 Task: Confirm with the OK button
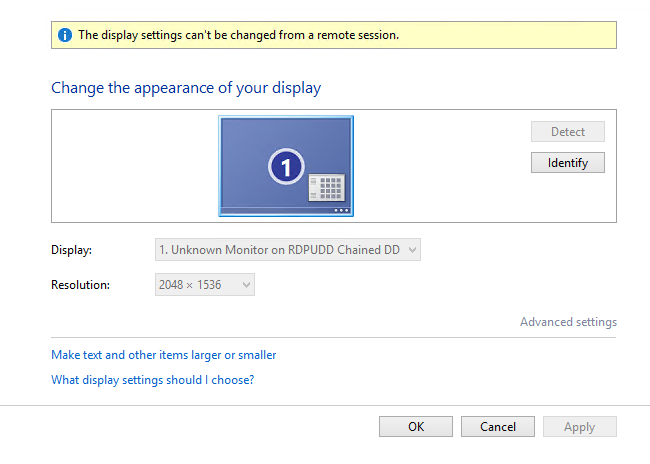(x=416, y=427)
